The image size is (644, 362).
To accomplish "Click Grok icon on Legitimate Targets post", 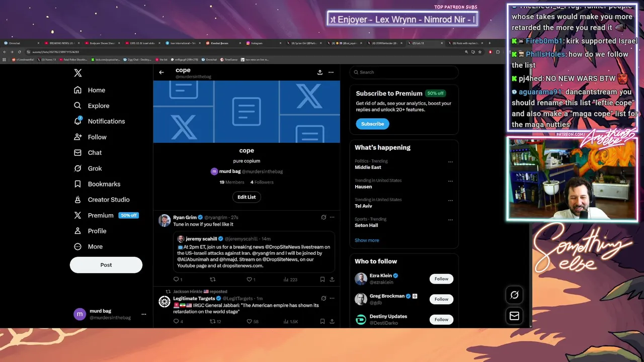I will 324,298.
